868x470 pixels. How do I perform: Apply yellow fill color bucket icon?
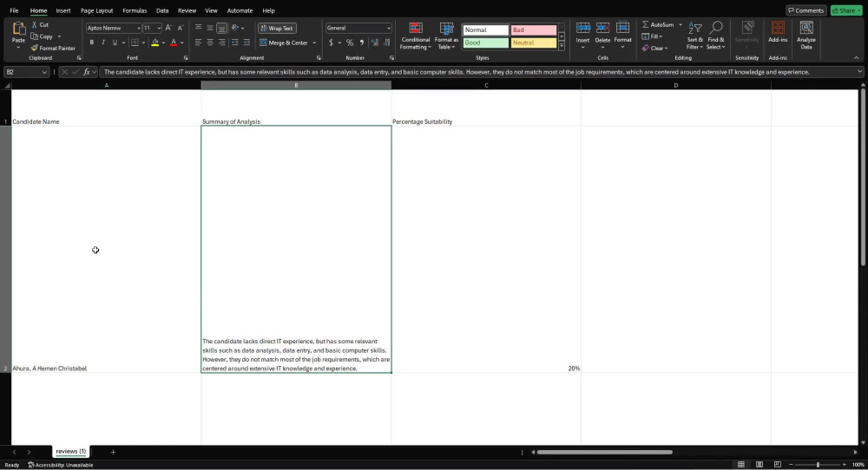coord(155,42)
